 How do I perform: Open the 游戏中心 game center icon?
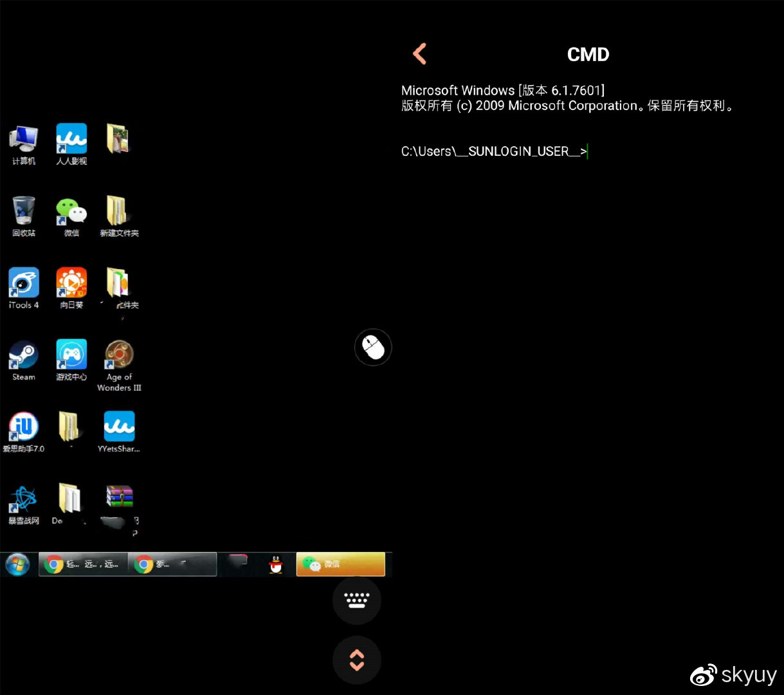point(71,361)
